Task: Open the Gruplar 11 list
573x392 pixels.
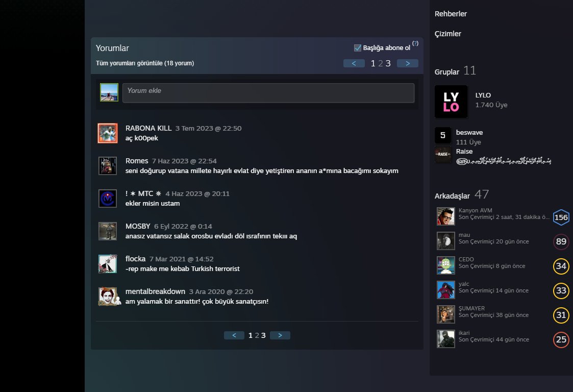Action: tap(455, 70)
